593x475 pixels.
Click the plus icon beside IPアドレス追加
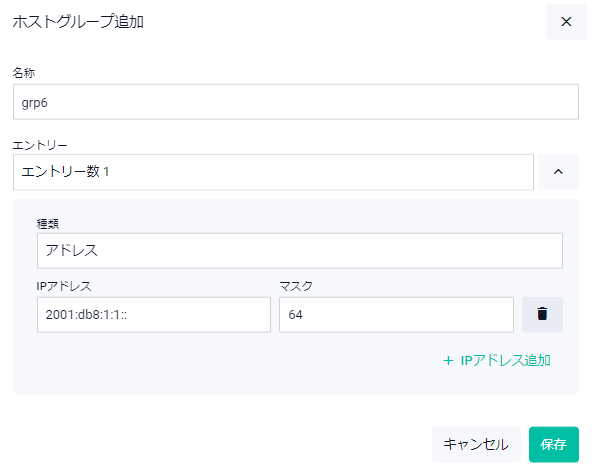pos(448,360)
